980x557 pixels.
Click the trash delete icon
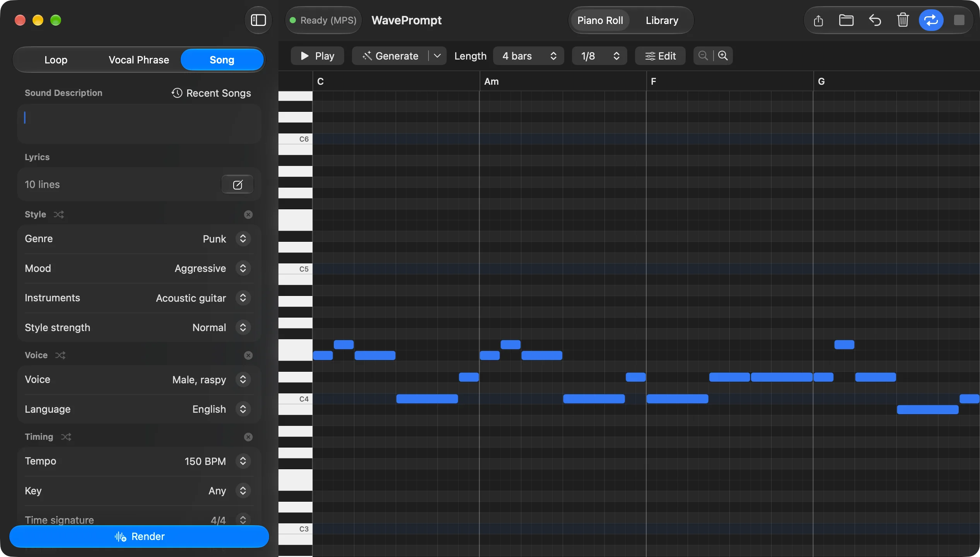(903, 20)
